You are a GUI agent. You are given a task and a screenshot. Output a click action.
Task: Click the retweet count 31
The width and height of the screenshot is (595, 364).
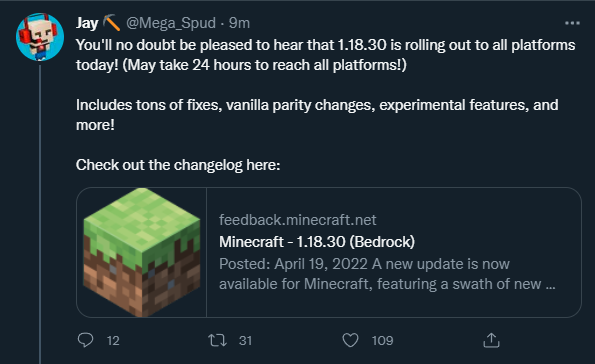click(x=246, y=340)
